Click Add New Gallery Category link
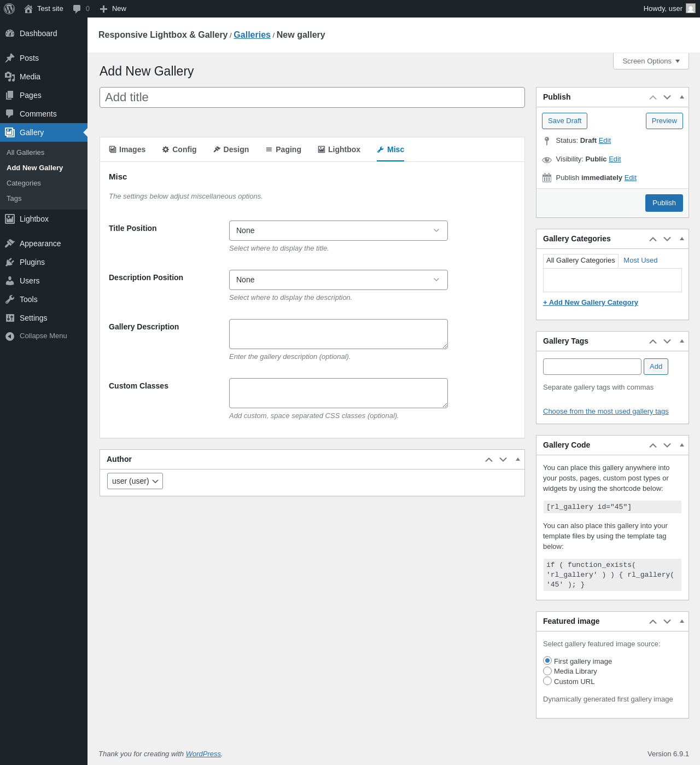The height and width of the screenshot is (765, 700). (x=591, y=303)
